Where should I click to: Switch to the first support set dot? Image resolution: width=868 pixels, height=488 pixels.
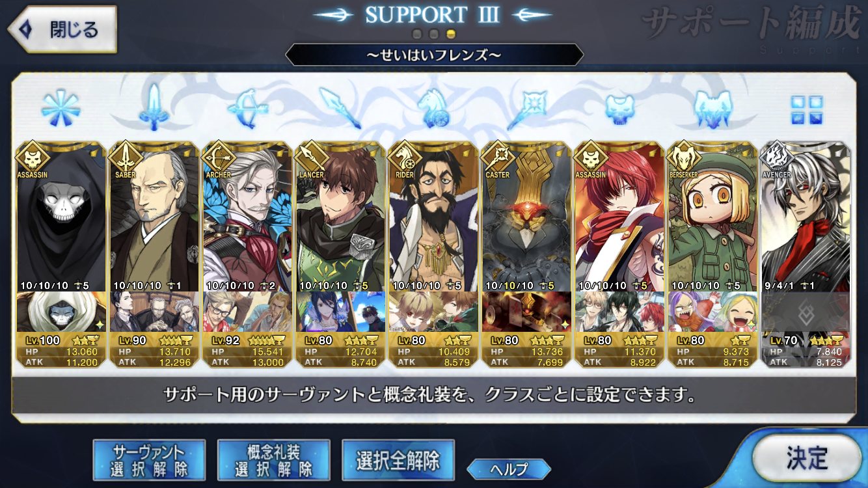417,33
